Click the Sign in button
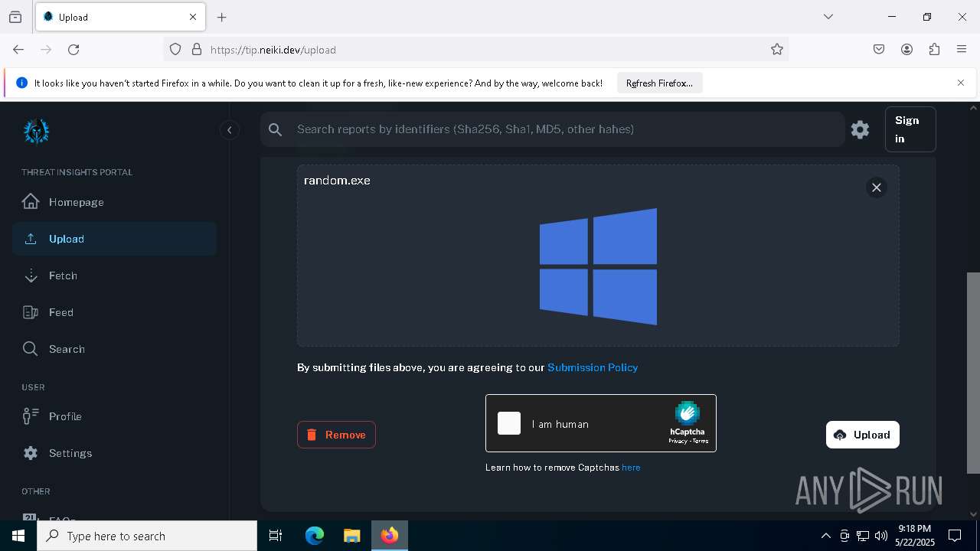This screenshot has width=980, height=551. pyautogui.click(x=910, y=129)
